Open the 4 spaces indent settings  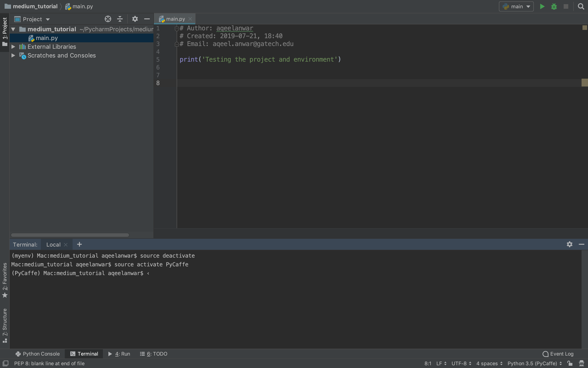(489, 363)
